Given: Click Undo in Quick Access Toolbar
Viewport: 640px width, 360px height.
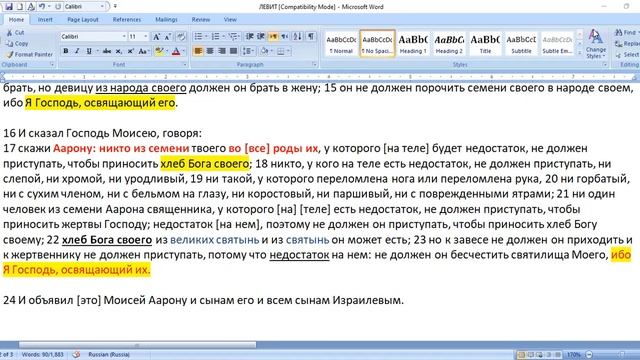Looking at the screenshot, I should click(42, 7).
